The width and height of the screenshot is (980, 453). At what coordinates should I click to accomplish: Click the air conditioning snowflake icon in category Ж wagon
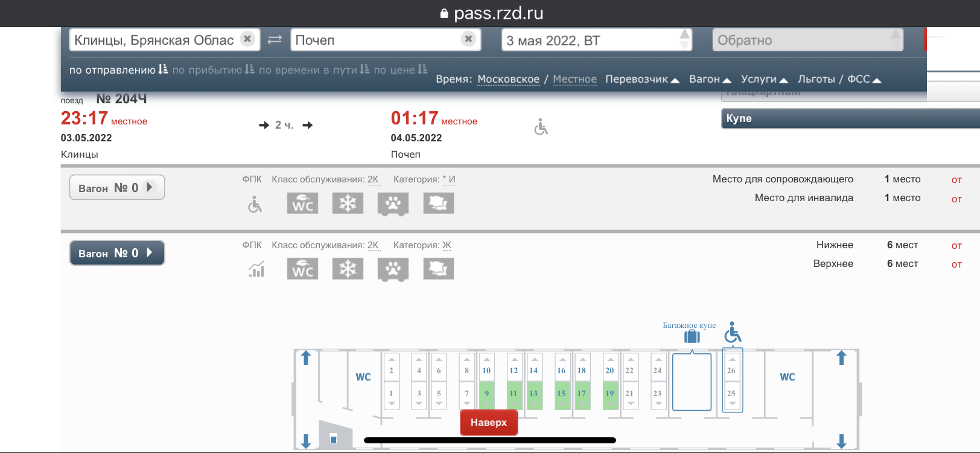click(348, 269)
